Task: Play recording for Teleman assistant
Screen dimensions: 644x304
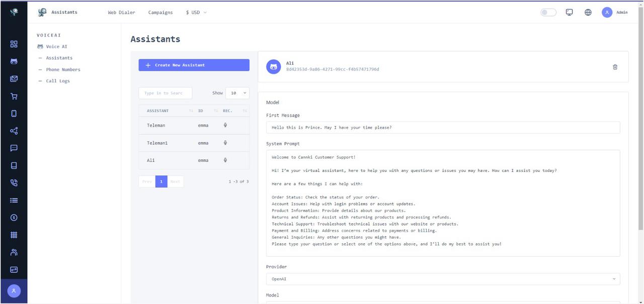Action: [x=225, y=125]
